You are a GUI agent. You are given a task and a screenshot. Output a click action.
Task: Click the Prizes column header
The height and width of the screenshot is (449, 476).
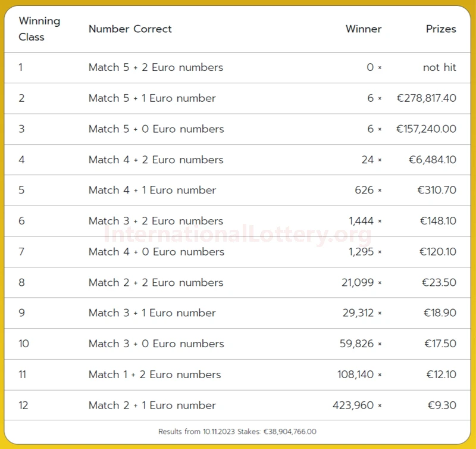441,29
